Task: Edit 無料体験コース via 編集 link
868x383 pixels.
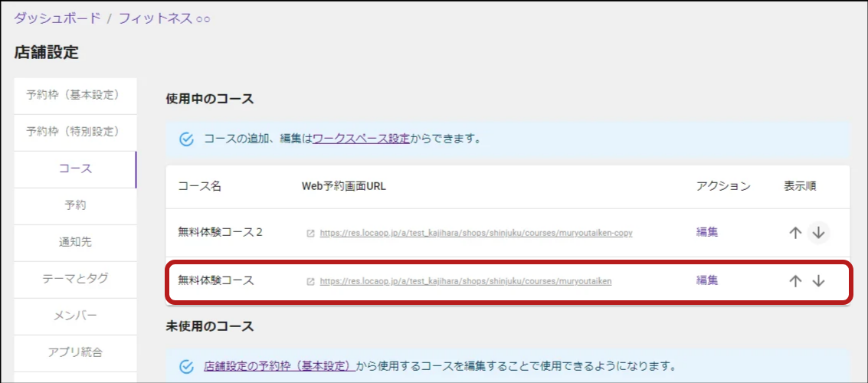Action: click(707, 281)
